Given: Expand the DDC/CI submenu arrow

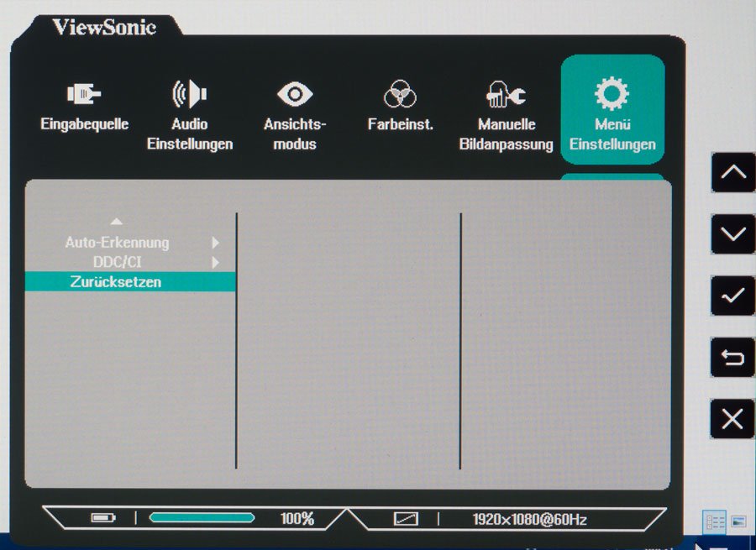Looking at the screenshot, I should pyautogui.click(x=215, y=262).
